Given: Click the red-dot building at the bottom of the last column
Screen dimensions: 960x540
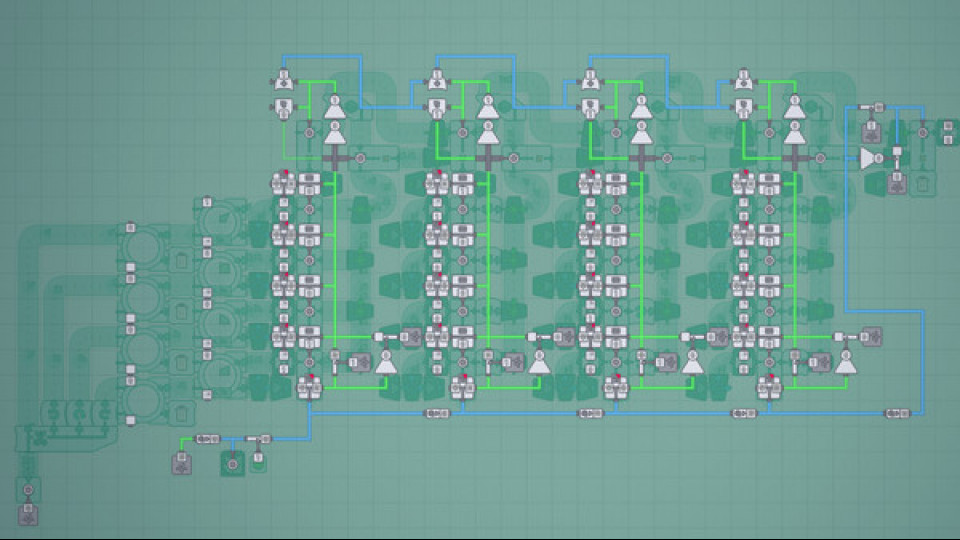Looking at the screenshot, I should click(x=769, y=386).
